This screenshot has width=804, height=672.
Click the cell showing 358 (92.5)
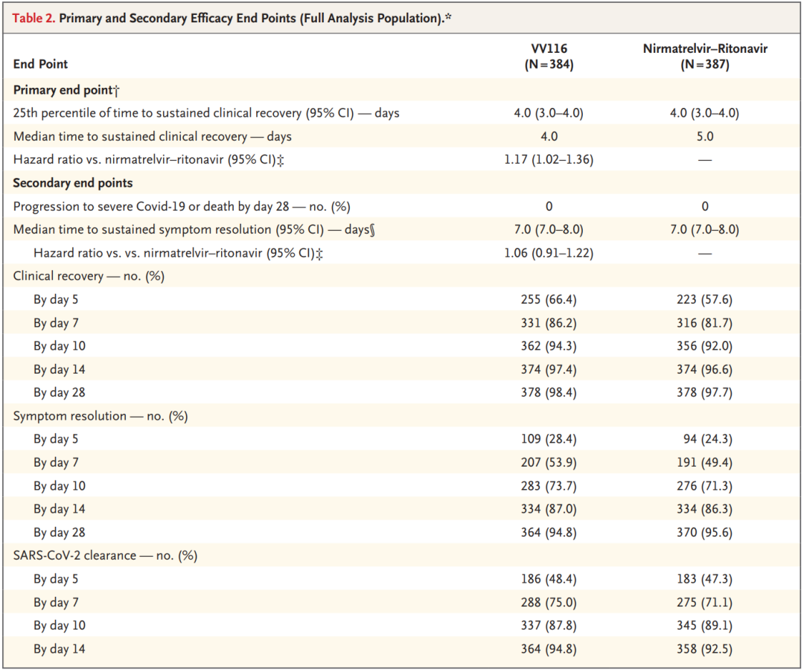[705, 649]
